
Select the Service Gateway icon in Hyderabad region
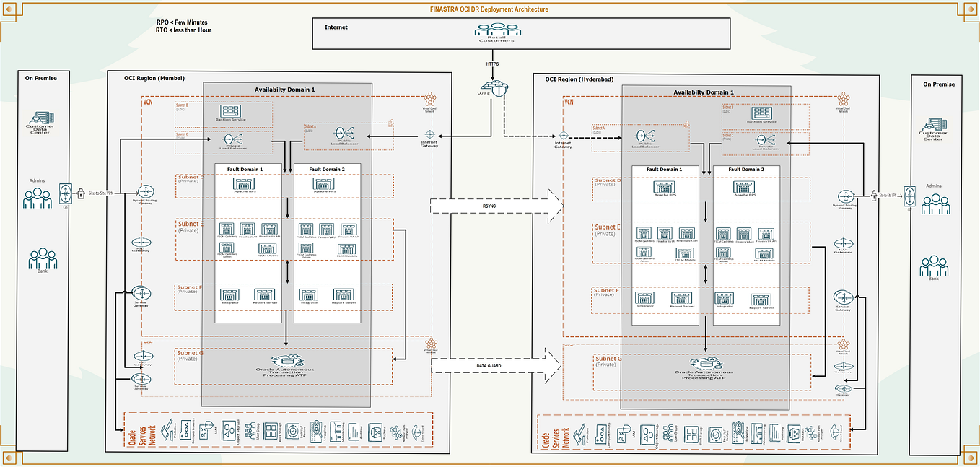pos(844,297)
